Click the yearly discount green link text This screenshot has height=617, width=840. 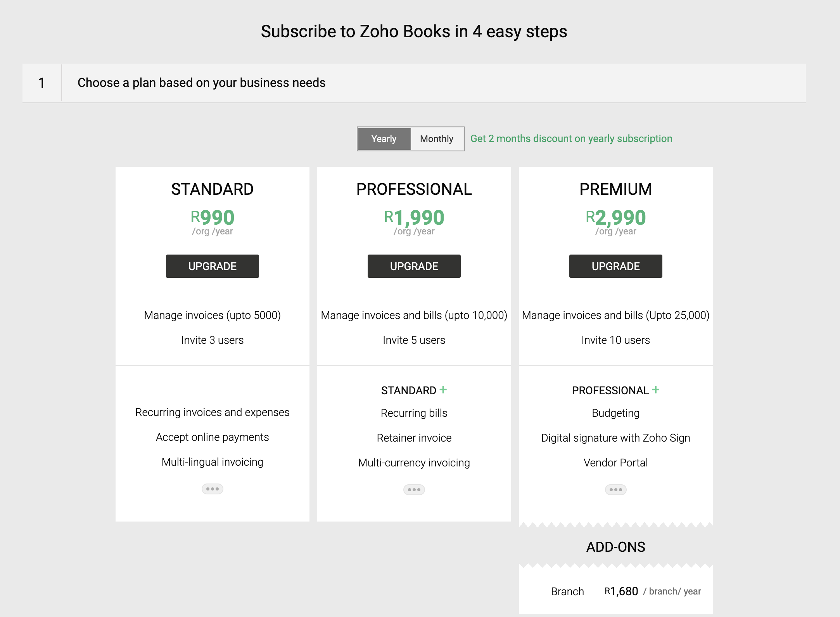[571, 139]
